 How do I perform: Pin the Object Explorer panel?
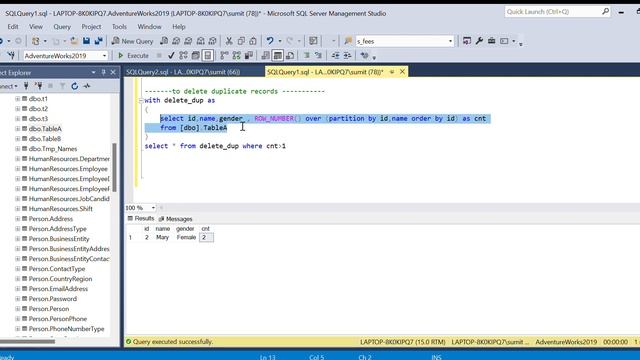point(104,72)
